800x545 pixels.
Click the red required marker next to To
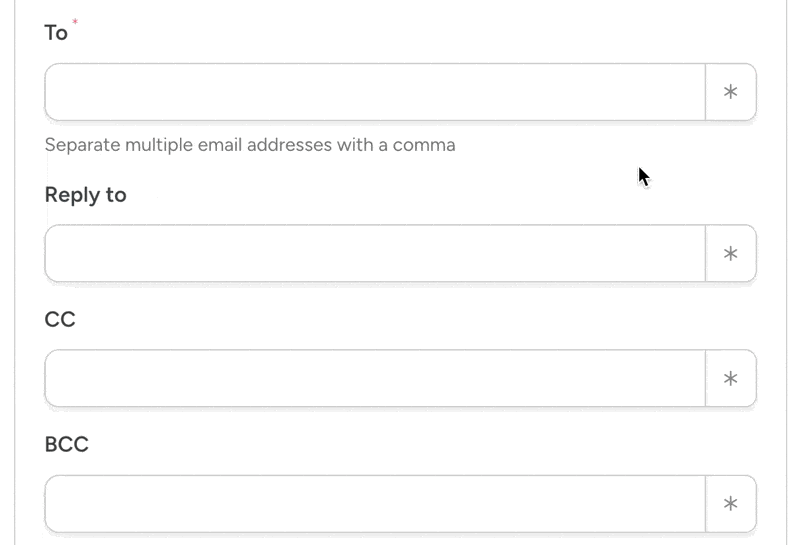pyautogui.click(x=75, y=22)
